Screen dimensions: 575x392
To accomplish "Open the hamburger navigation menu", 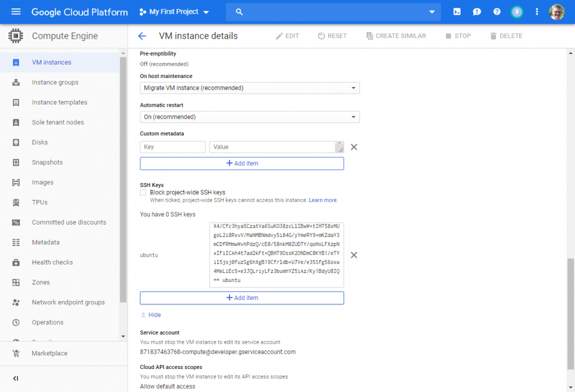I will pos(16,12).
